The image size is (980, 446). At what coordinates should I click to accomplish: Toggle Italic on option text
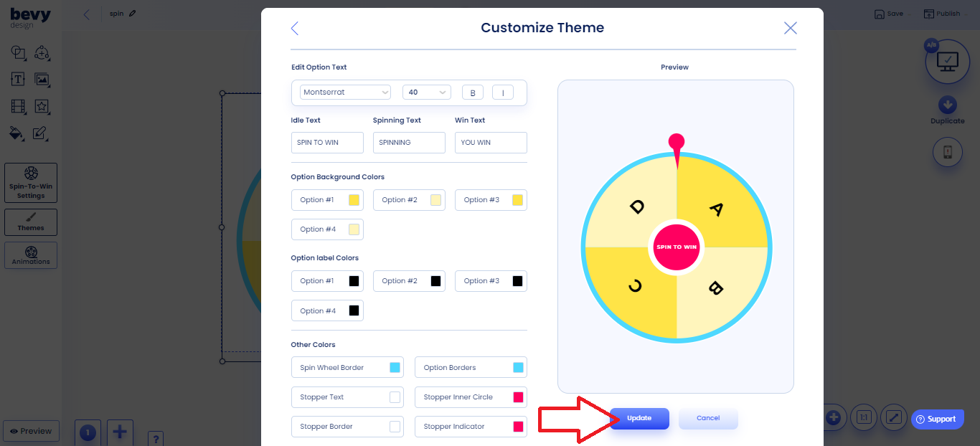point(503,92)
